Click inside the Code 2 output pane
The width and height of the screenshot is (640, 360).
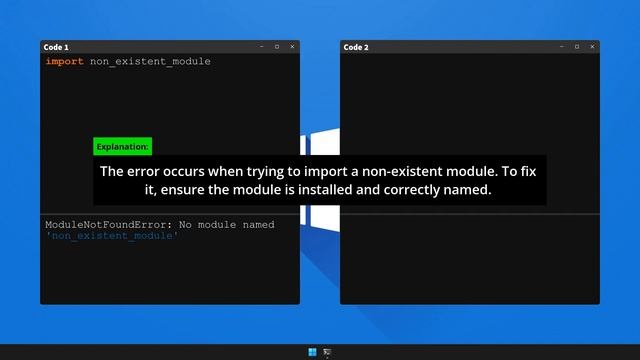[470, 259]
